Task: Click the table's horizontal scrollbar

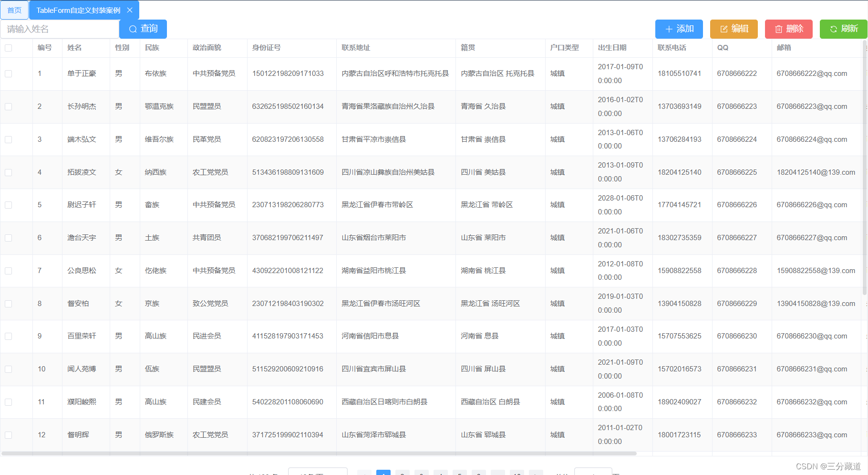Action: click(x=319, y=453)
